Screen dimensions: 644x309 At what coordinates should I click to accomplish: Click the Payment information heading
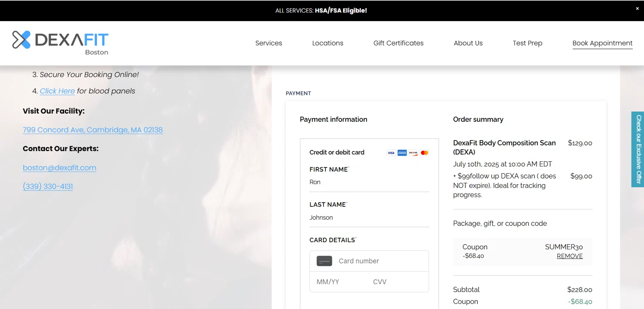tap(334, 119)
